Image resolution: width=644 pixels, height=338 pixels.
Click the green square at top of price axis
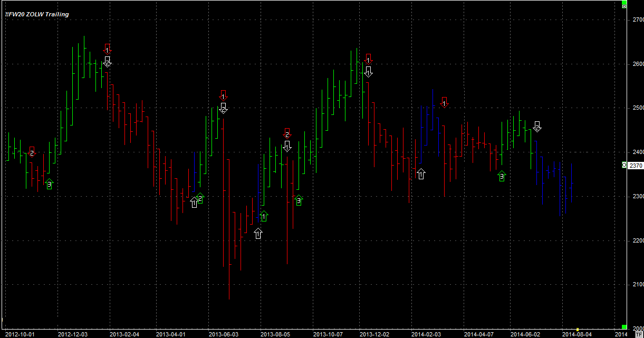click(623, 5)
